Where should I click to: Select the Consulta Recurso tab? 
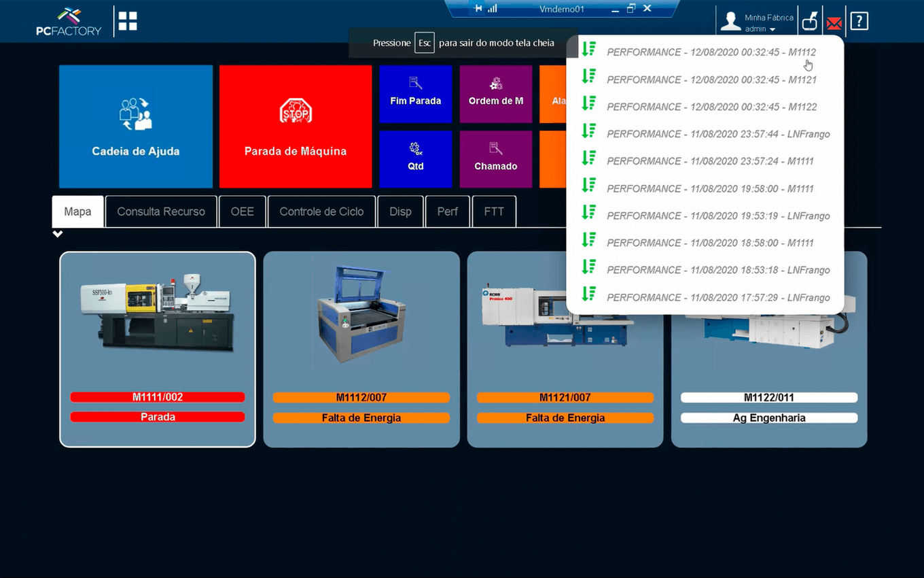pyautogui.click(x=161, y=211)
